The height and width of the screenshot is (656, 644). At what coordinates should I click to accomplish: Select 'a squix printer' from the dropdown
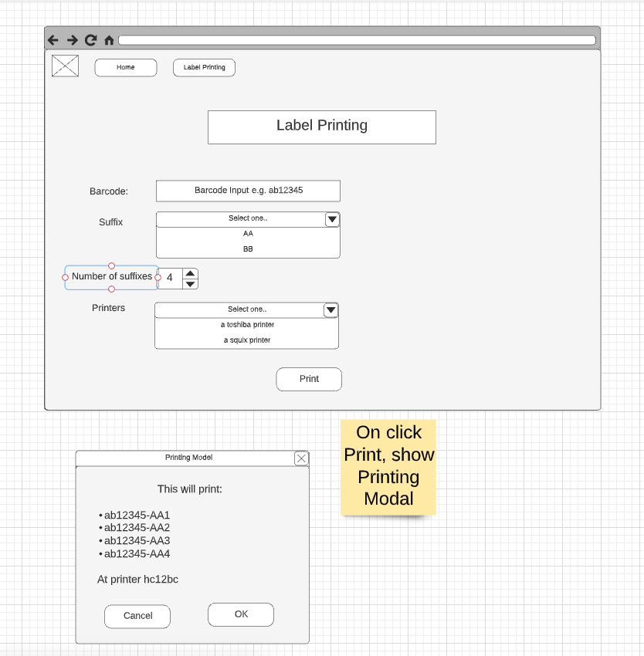[247, 340]
